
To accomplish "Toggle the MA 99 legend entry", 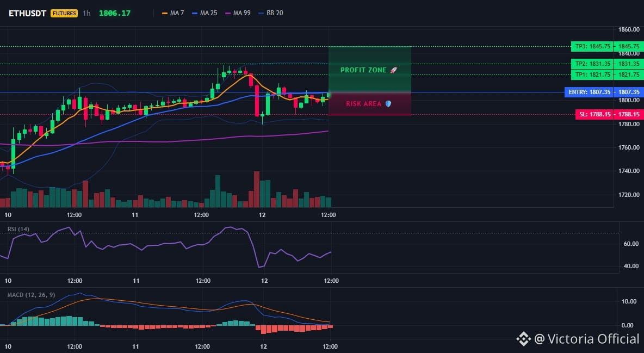I will tap(238, 13).
